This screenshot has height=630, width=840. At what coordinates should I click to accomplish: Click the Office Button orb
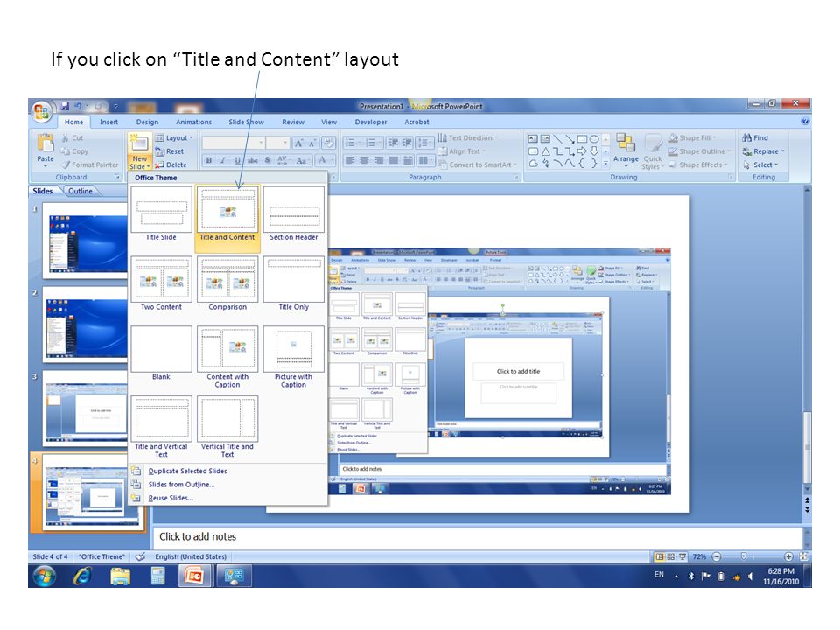(41, 111)
